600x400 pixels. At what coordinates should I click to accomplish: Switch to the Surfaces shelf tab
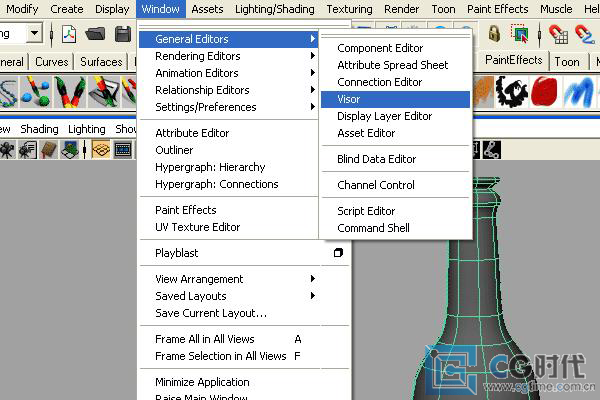101,62
